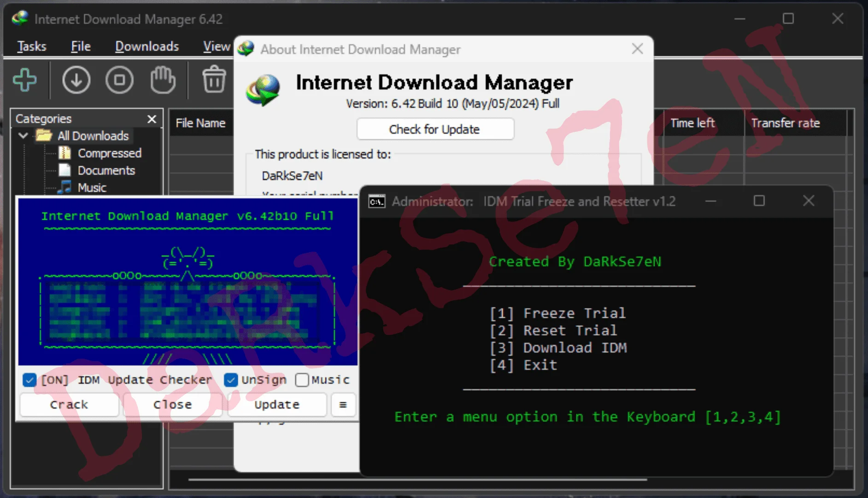The image size is (868, 498).
Task: Close the Categories panel
Action: (152, 119)
